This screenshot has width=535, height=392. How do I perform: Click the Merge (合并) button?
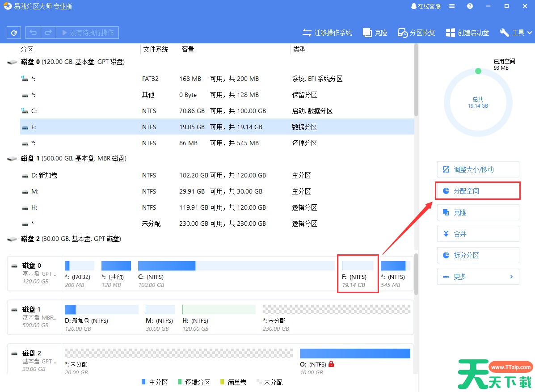pyautogui.click(x=478, y=234)
